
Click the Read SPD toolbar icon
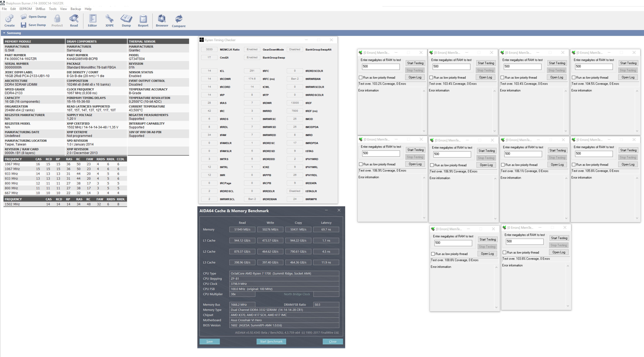[x=74, y=19]
